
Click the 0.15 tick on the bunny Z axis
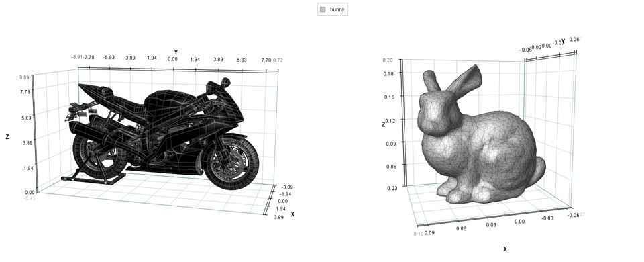click(x=389, y=97)
